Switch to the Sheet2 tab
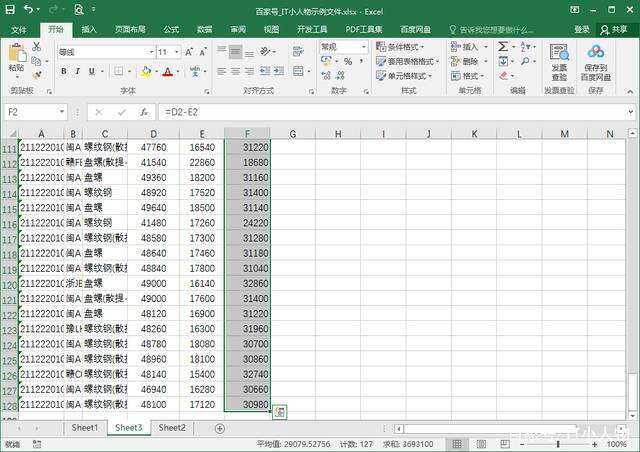The height and width of the screenshot is (452, 640). coord(172,428)
